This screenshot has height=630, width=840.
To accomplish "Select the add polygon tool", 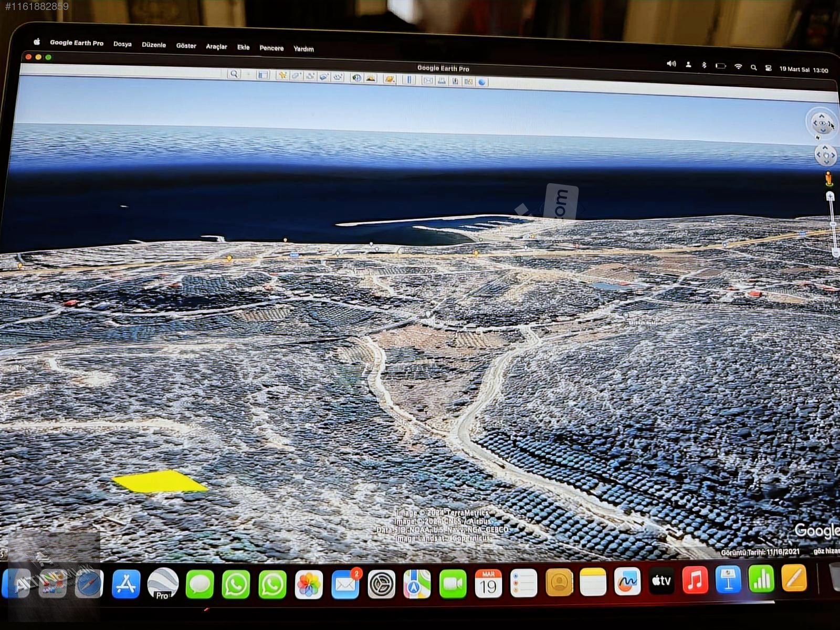I will pos(296,76).
